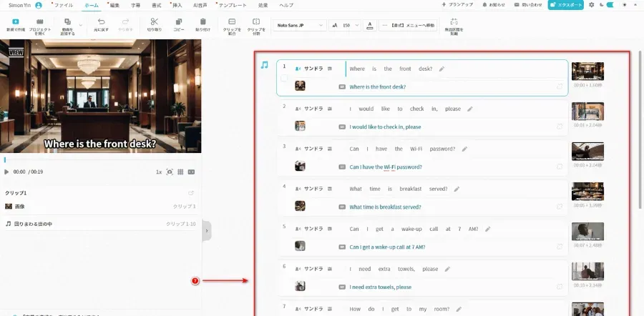Select the 回りまわる世の中 music item
Image resolution: width=644 pixels, height=316 pixels.
(x=101, y=224)
